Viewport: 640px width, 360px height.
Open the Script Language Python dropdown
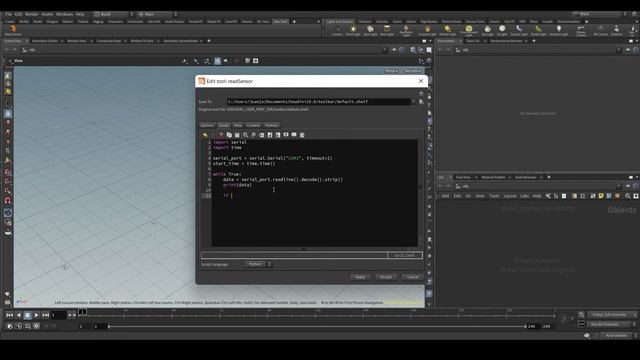(258, 264)
